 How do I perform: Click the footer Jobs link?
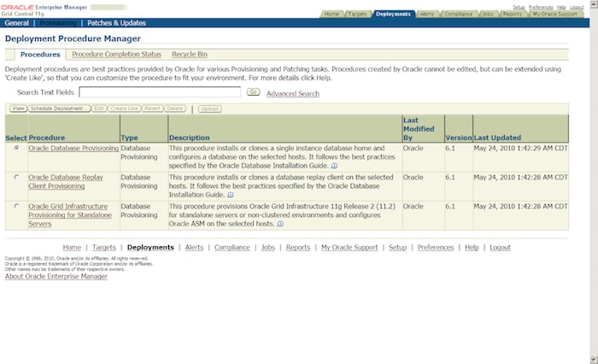click(x=268, y=247)
